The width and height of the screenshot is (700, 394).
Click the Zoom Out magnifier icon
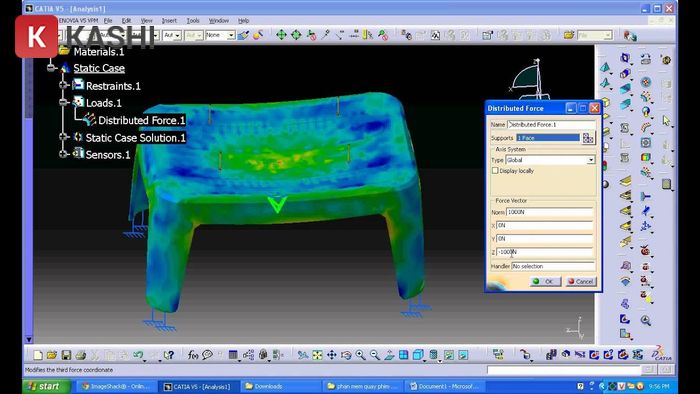(375, 355)
